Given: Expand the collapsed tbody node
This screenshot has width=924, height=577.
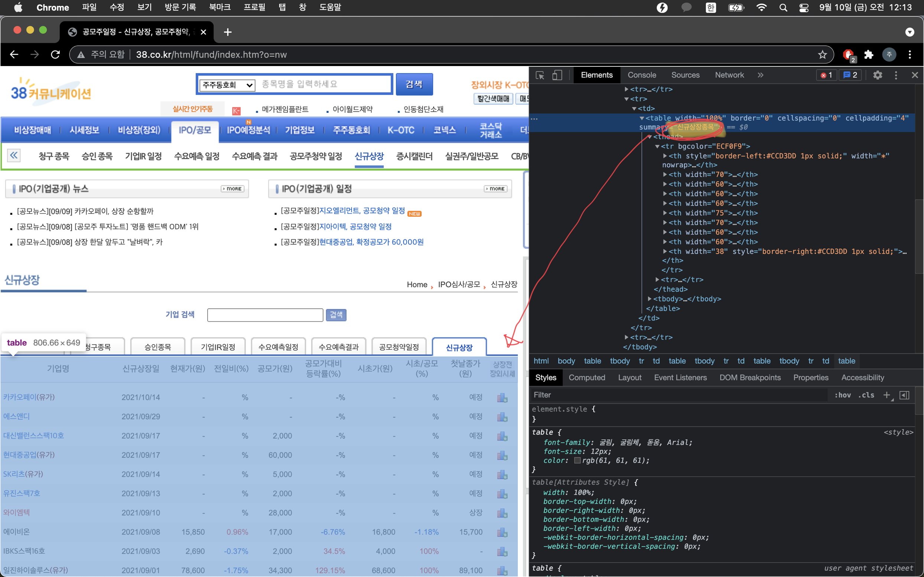Looking at the screenshot, I should [650, 299].
